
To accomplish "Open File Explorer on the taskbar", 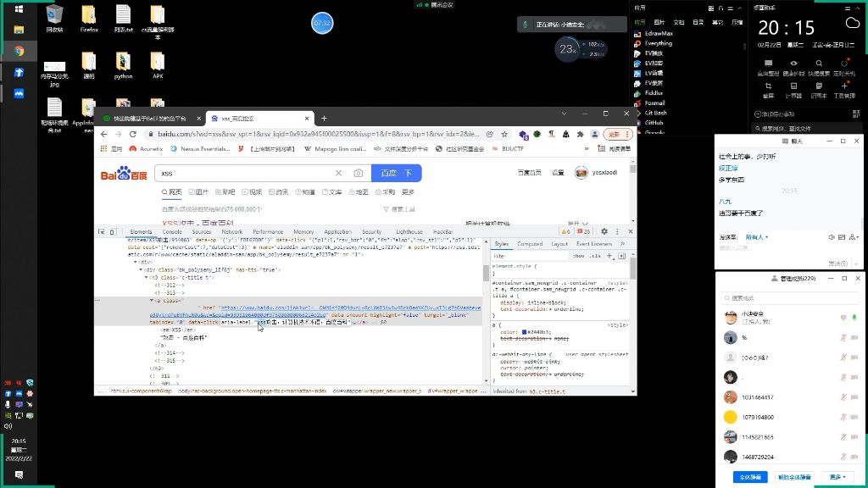I will (x=19, y=30).
